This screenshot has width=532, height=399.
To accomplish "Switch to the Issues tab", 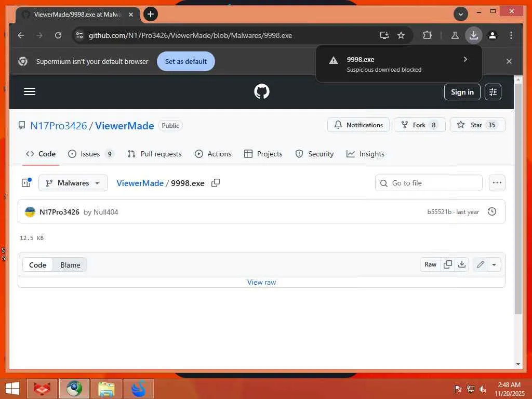I will pos(90,154).
